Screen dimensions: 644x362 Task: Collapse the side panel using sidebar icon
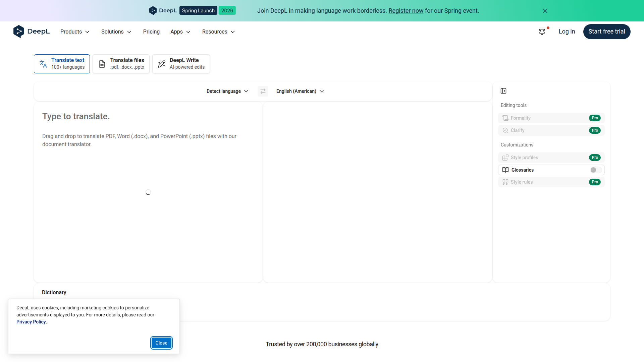click(503, 91)
